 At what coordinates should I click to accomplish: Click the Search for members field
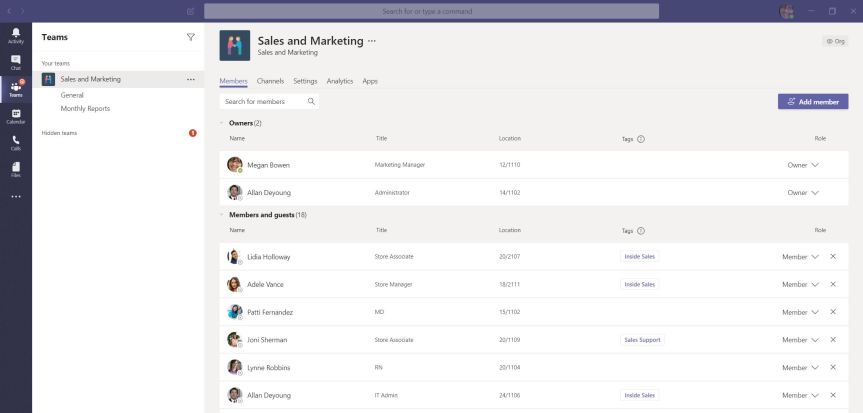[263, 101]
